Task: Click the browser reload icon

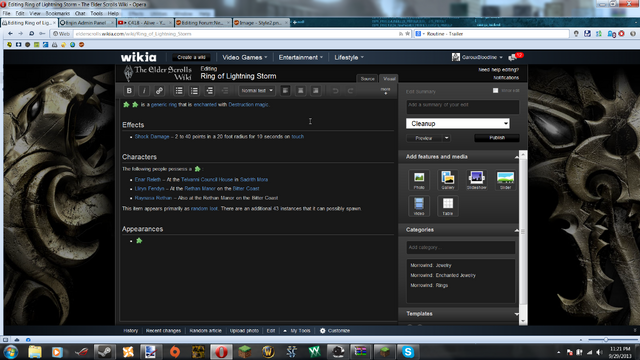Action: [x=31, y=33]
